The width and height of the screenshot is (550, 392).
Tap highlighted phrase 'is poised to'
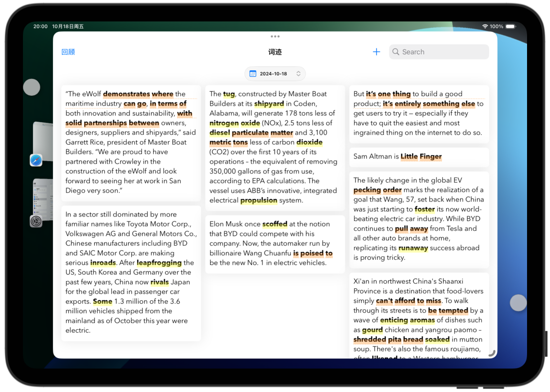(x=313, y=253)
